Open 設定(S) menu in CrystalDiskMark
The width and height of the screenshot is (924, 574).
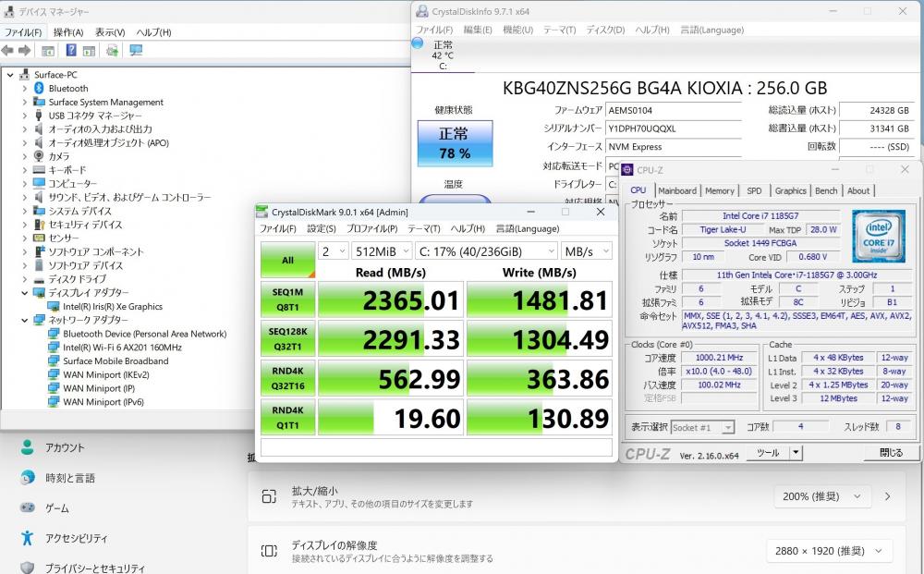click(322, 228)
